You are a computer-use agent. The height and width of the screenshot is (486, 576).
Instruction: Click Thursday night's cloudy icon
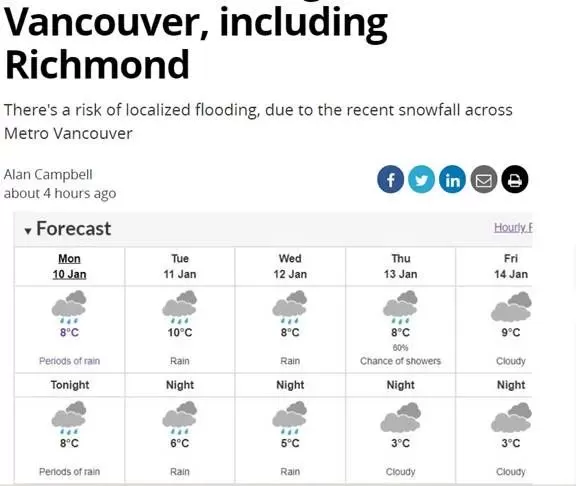pyautogui.click(x=400, y=418)
